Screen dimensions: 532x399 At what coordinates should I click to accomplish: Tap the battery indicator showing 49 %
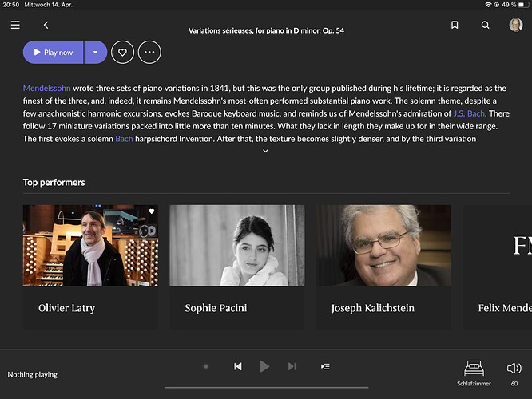(515, 5)
